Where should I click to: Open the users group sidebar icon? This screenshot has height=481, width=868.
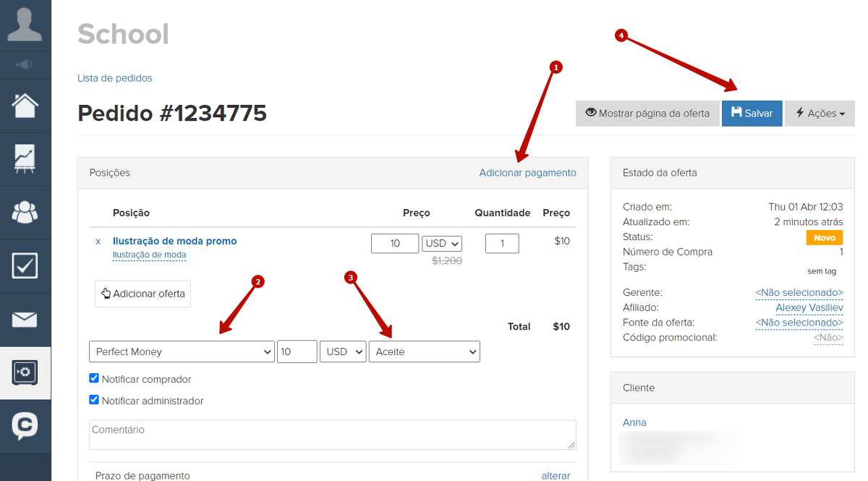coord(25,212)
